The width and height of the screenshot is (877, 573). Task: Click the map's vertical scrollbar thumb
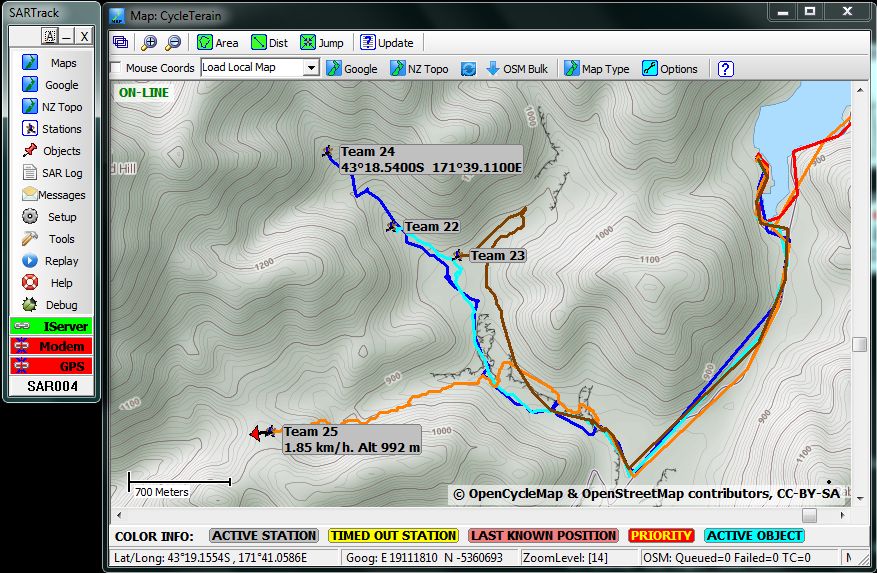click(x=859, y=345)
